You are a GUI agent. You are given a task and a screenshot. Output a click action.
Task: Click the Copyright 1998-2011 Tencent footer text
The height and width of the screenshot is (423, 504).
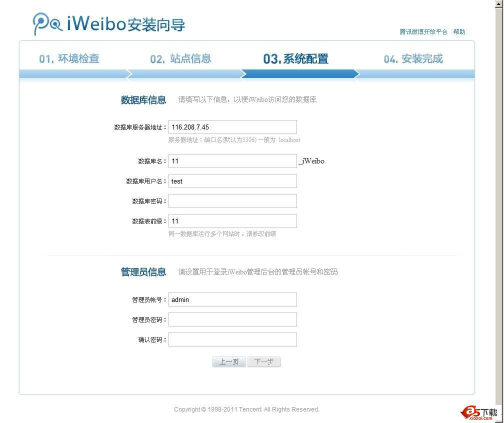pyautogui.click(x=246, y=409)
